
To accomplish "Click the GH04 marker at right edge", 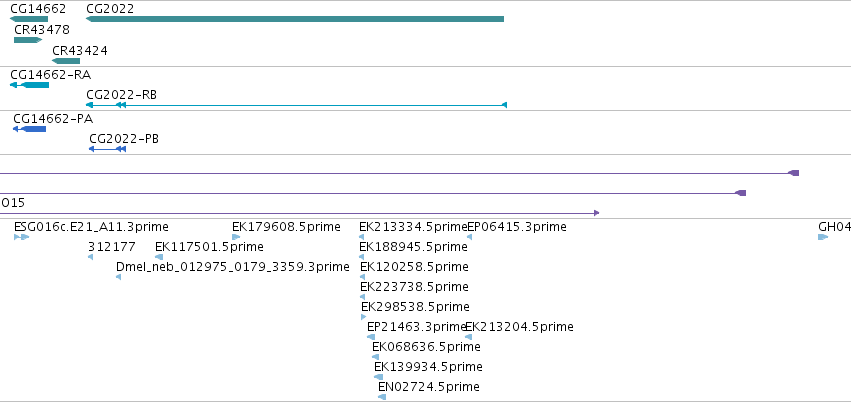I will tap(823, 237).
